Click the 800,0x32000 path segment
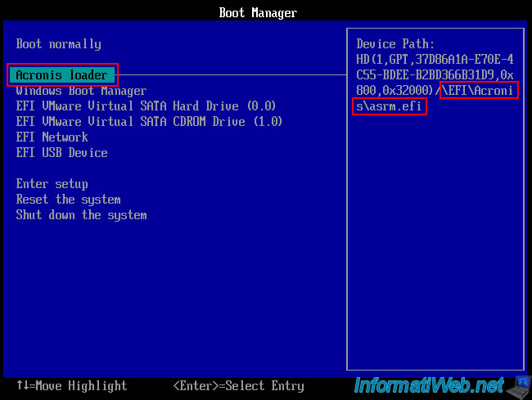532x400 pixels. coord(395,91)
